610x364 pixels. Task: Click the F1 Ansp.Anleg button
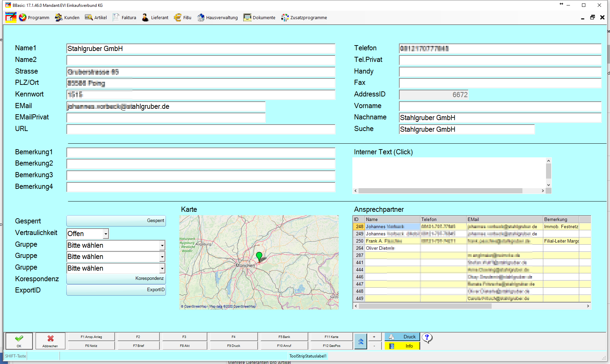[x=91, y=337]
